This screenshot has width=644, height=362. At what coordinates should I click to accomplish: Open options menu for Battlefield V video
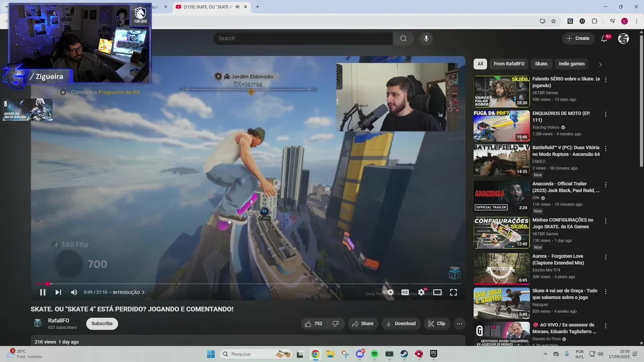pyautogui.click(x=606, y=149)
